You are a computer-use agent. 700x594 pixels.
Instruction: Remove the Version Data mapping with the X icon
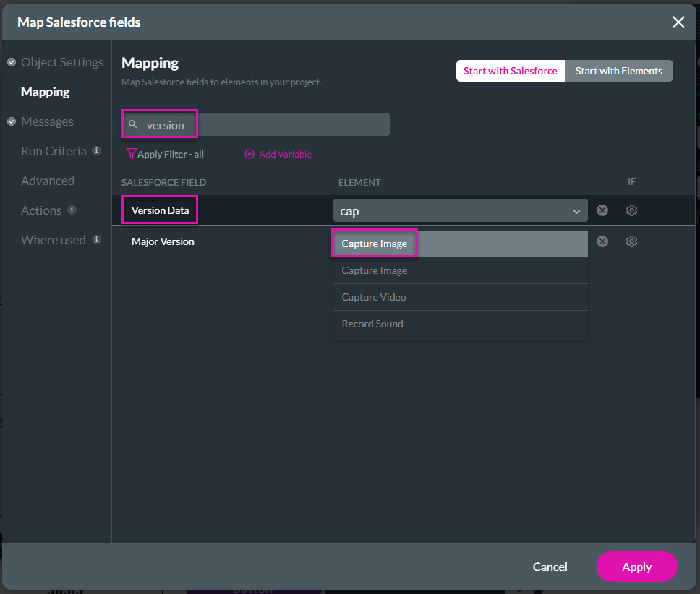pos(602,210)
